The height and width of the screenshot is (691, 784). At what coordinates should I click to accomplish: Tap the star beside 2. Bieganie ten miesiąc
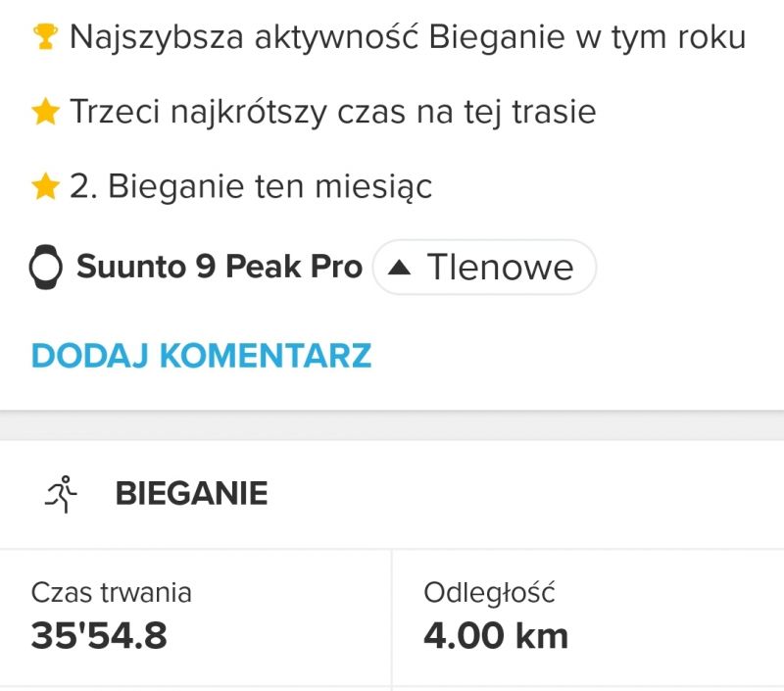[45, 186]
